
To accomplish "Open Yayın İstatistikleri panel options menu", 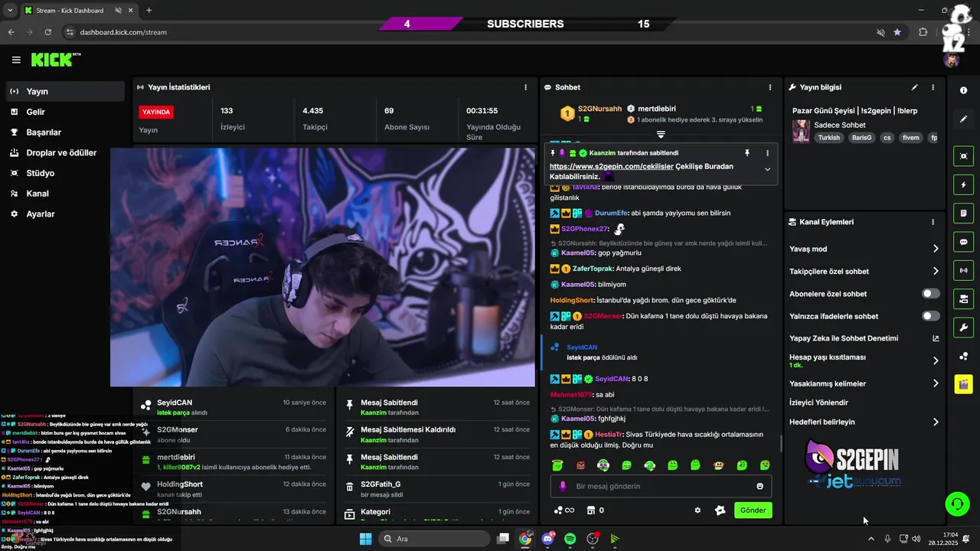I will (525, 87).
